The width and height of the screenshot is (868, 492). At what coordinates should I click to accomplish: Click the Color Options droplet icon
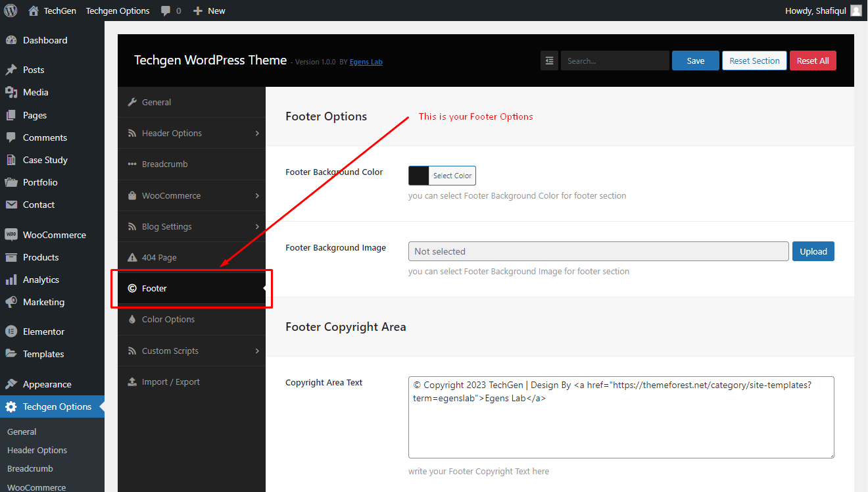(132, 319)
